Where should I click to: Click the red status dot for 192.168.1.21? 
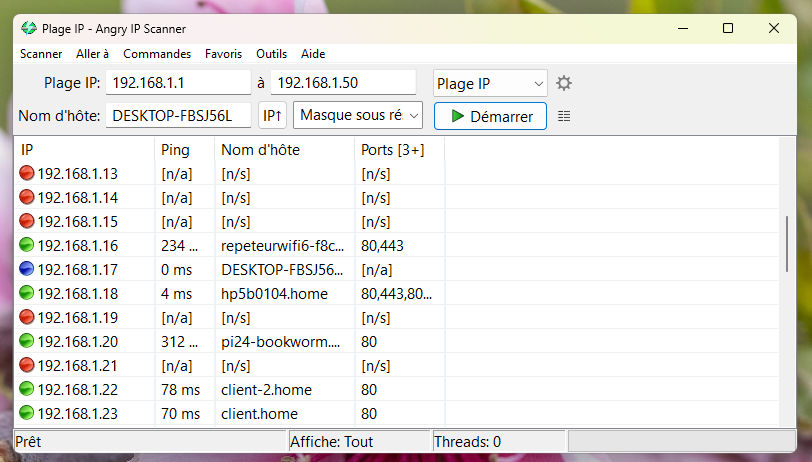pos(26,365)
